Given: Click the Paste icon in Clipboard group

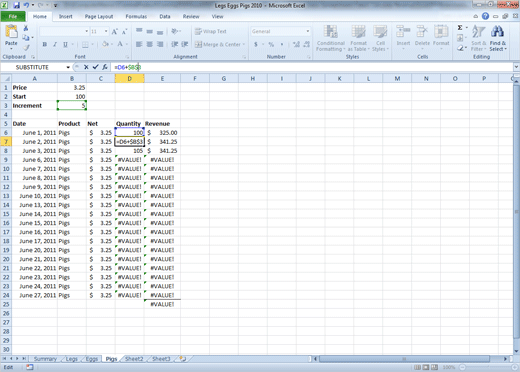Looking at the screenshot, I should tap(11, 32).
